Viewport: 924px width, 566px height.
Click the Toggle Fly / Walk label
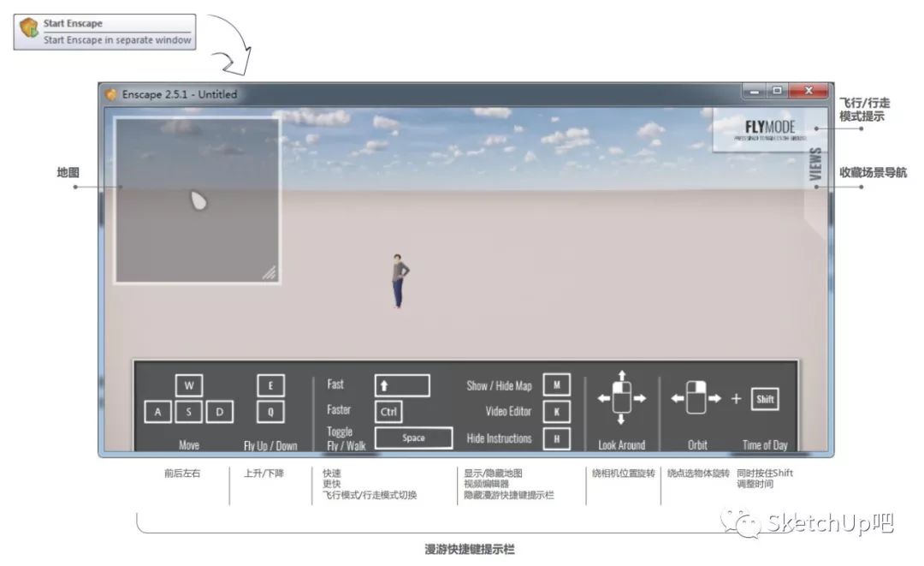tap(346, 438)
